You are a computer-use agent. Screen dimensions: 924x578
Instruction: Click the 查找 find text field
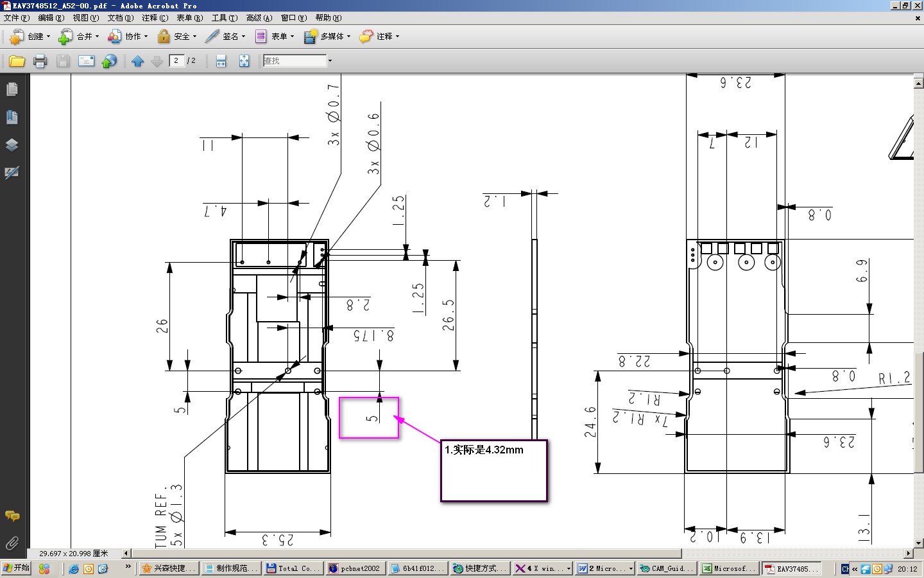[x=295, y=61]
